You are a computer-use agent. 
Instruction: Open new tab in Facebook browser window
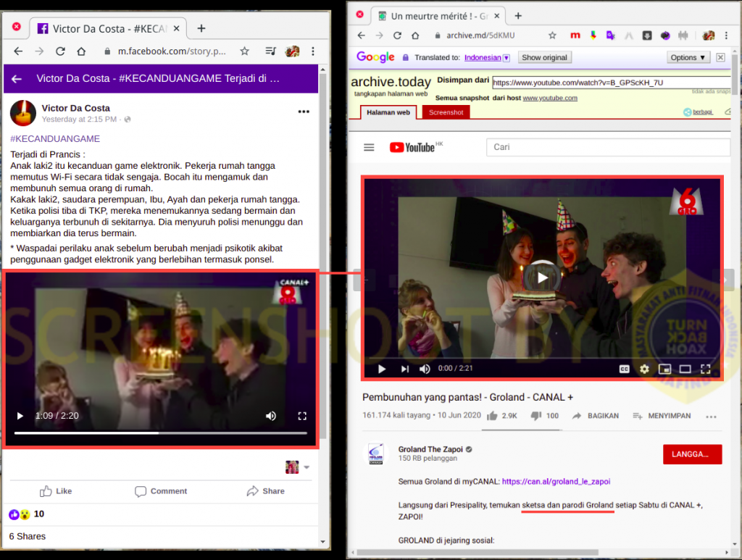(x=201, y=28)
